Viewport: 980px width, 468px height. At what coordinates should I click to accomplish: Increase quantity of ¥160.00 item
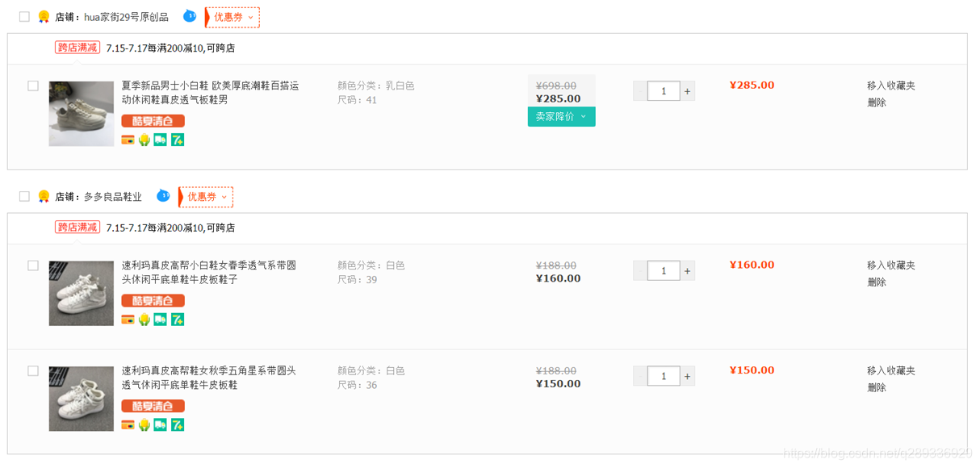point(688,271)
